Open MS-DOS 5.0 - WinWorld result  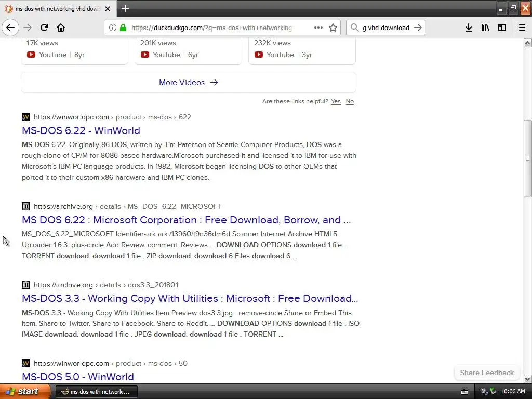point(78,377)
